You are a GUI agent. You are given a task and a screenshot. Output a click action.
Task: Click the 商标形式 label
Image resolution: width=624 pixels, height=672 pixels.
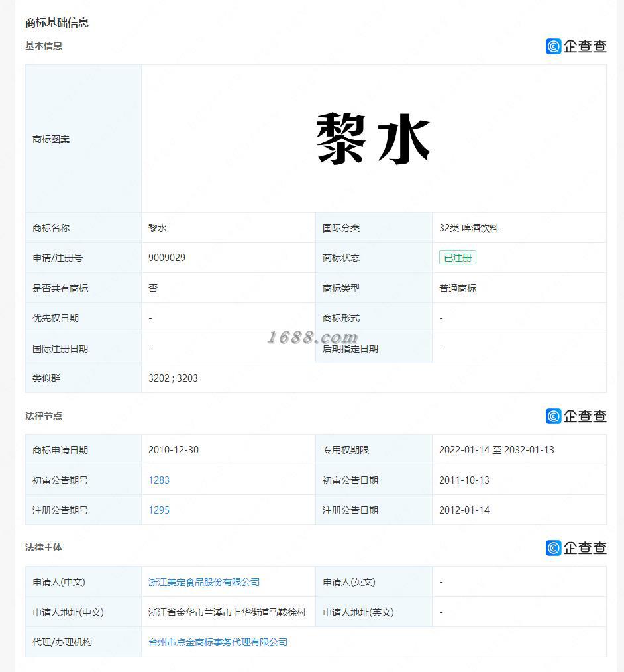(x=341, y=318)
